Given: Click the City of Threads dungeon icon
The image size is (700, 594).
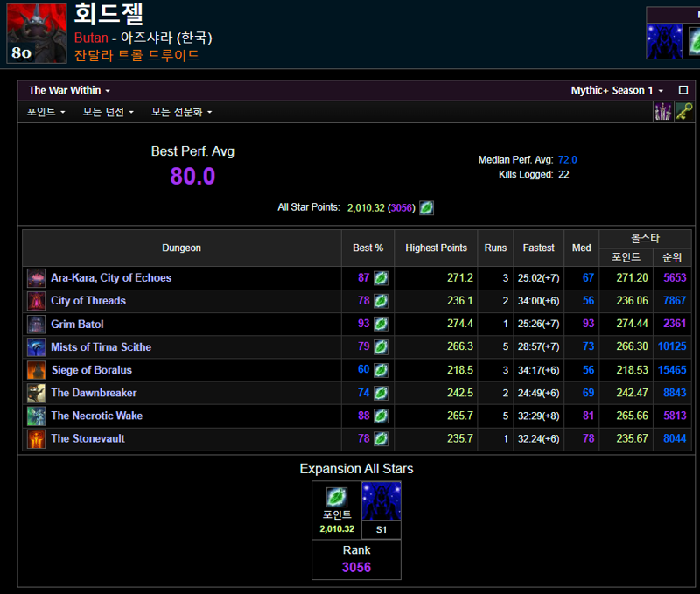Looking at the screenshot, I should (36, 301).
